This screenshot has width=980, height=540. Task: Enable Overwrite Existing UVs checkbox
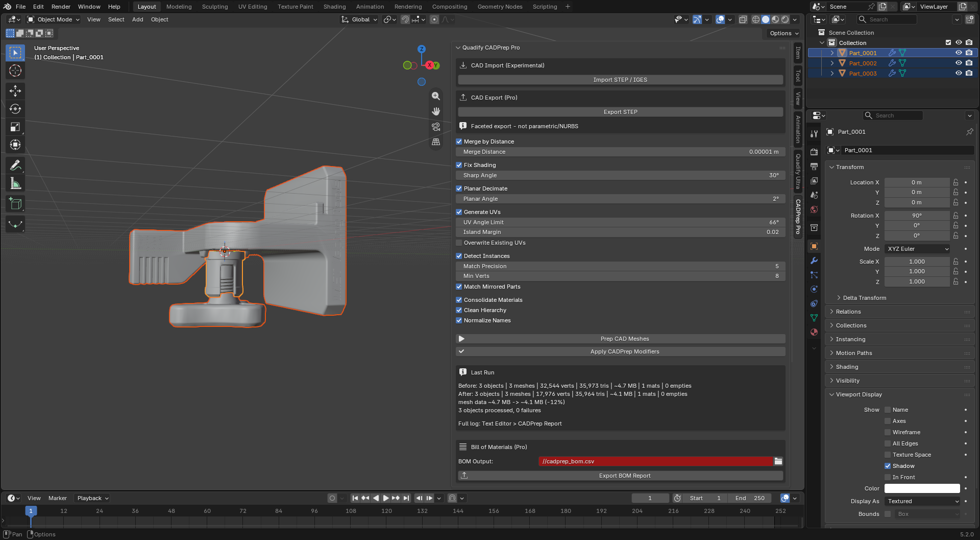(x=459, y=243)
